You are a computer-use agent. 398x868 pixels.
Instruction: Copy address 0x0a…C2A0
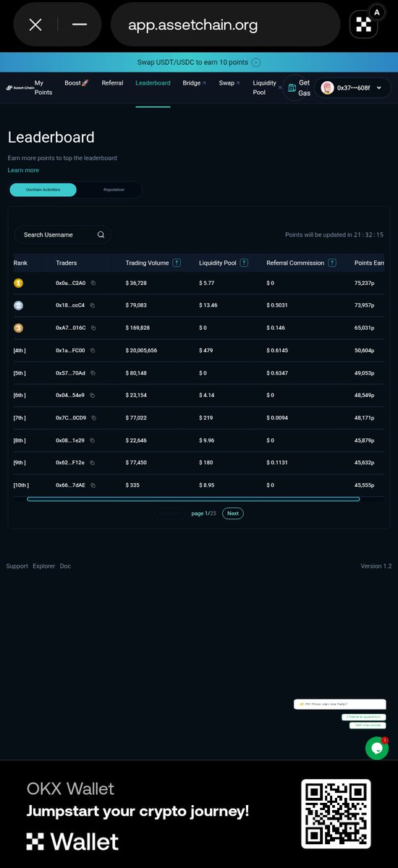(x=93, y=283)
